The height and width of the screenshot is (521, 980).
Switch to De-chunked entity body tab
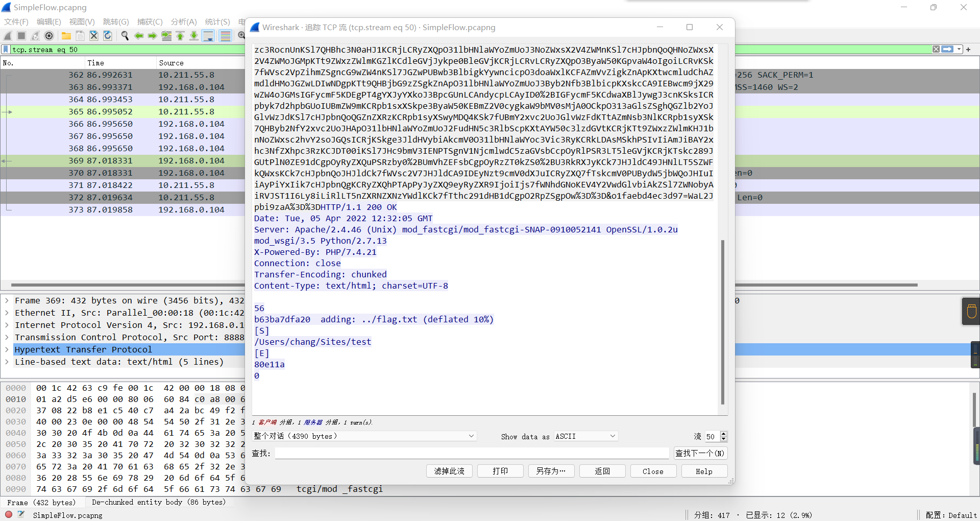(x=158, y=502)
